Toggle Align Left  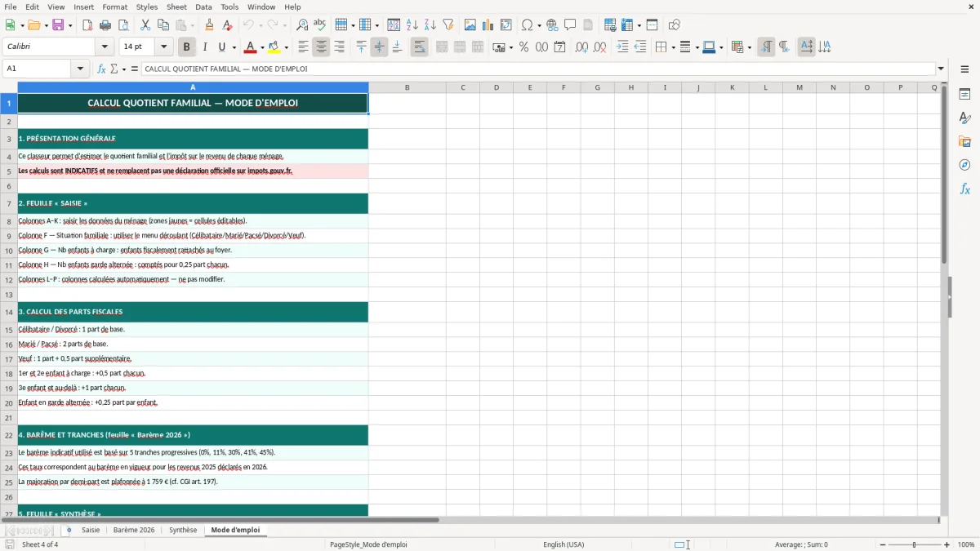click(303, 47)
